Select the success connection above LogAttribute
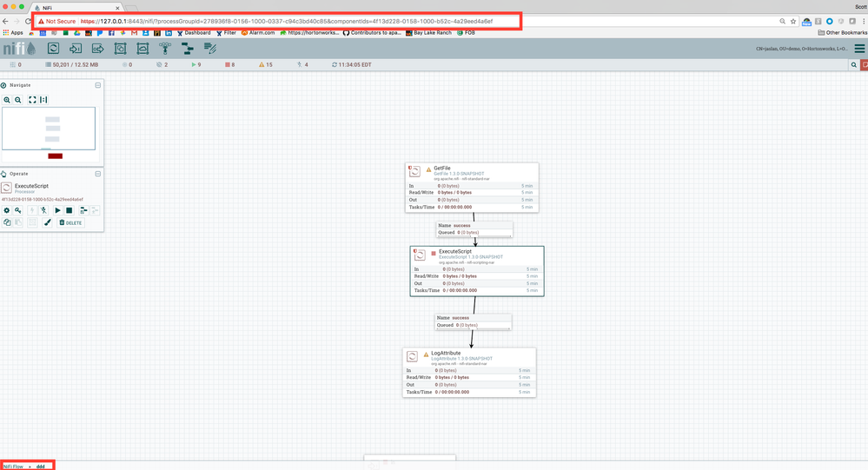Image resolution: width=868 pixels, height=470 pixels. 474,321
